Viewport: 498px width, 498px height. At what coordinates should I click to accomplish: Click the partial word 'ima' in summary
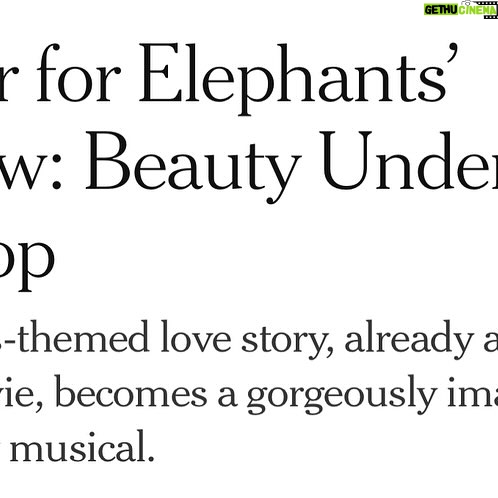point(473,391)
